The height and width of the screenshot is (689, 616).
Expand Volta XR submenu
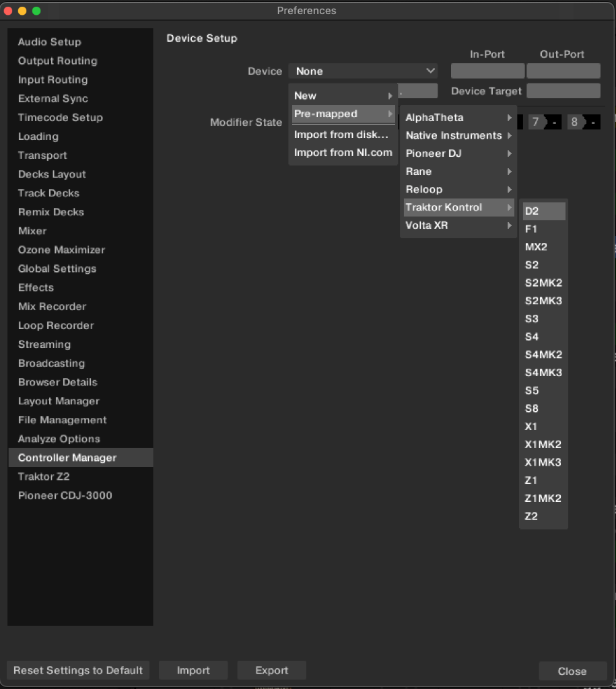click(458, 225)
